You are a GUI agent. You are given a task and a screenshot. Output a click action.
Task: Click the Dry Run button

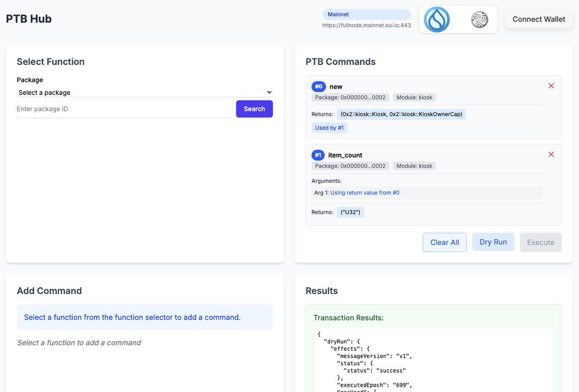click(493, 242)
